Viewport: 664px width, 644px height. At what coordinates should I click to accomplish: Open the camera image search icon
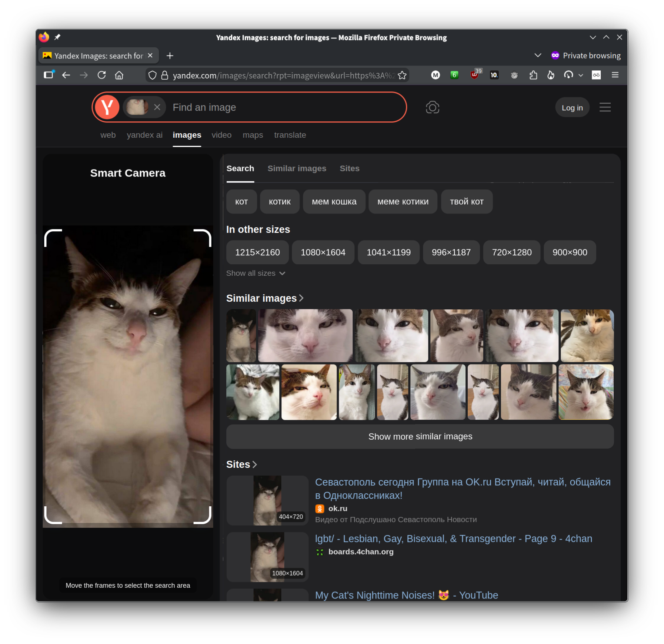click(x=432, y=107)
